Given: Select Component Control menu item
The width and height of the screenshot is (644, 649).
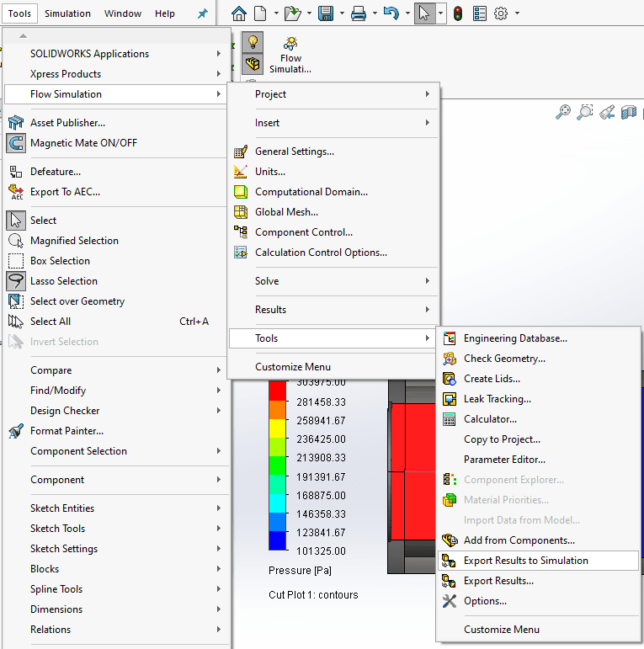Looking at the screenshot, I should (x=333, y=232).
